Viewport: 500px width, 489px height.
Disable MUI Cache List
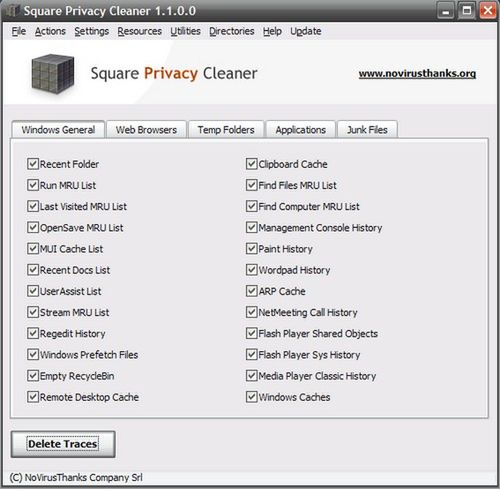pos(33,249)
